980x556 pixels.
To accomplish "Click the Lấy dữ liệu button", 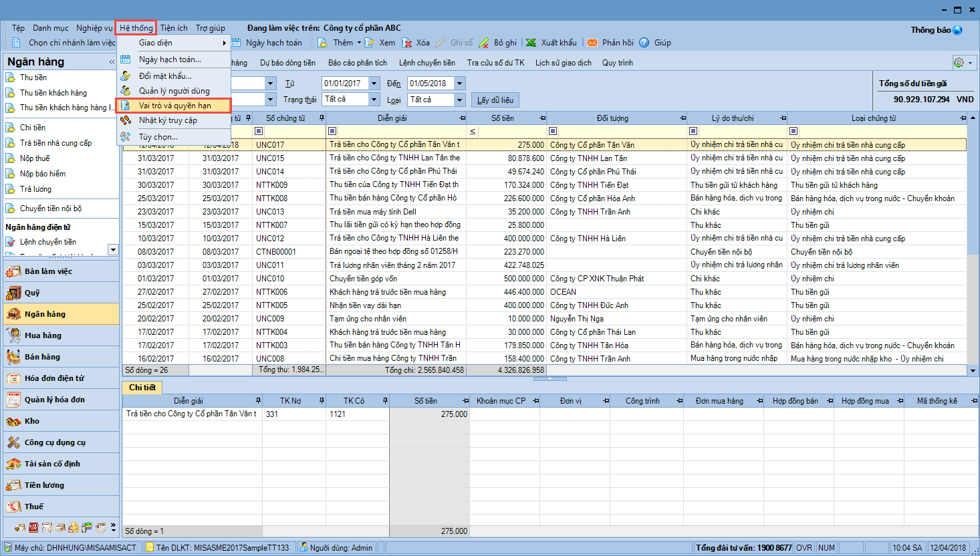I will (x=495, y=100).
